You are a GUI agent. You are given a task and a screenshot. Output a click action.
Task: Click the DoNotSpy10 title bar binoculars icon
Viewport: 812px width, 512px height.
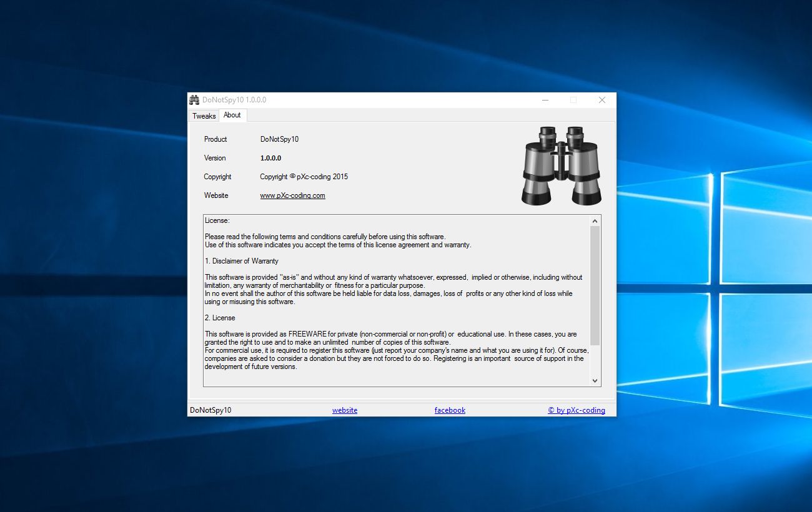[x=194, y=100]
